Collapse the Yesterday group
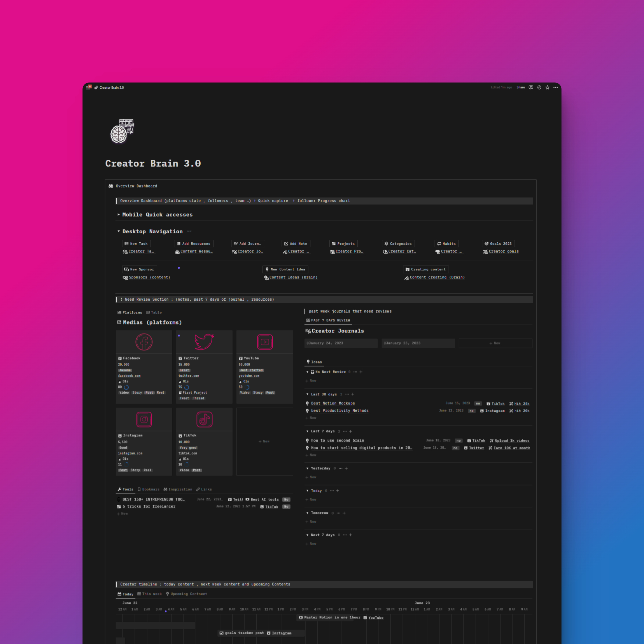The image size is (644, 644). pyautogui.click(x=307, y=468)
